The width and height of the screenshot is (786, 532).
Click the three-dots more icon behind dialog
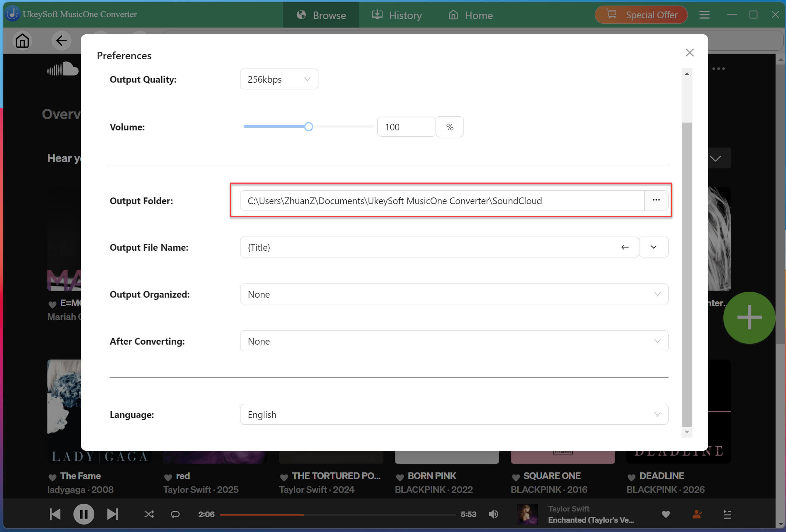pyautogui.click(x=719, y=69)
